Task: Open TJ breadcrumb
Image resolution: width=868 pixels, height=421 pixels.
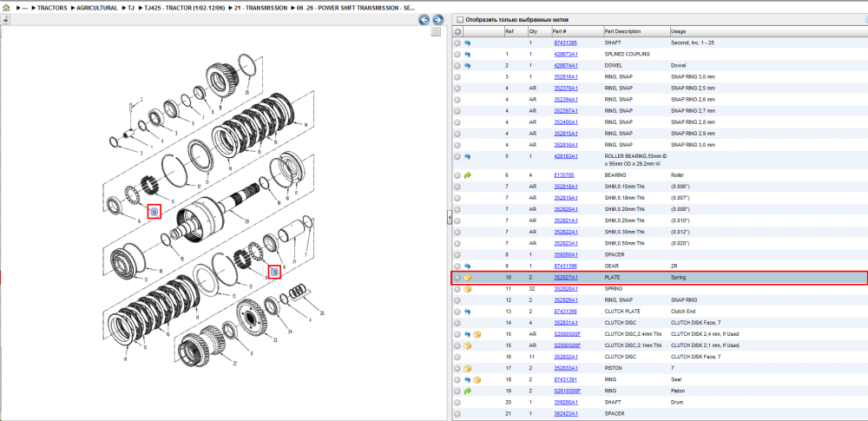Action: point(131,9)
